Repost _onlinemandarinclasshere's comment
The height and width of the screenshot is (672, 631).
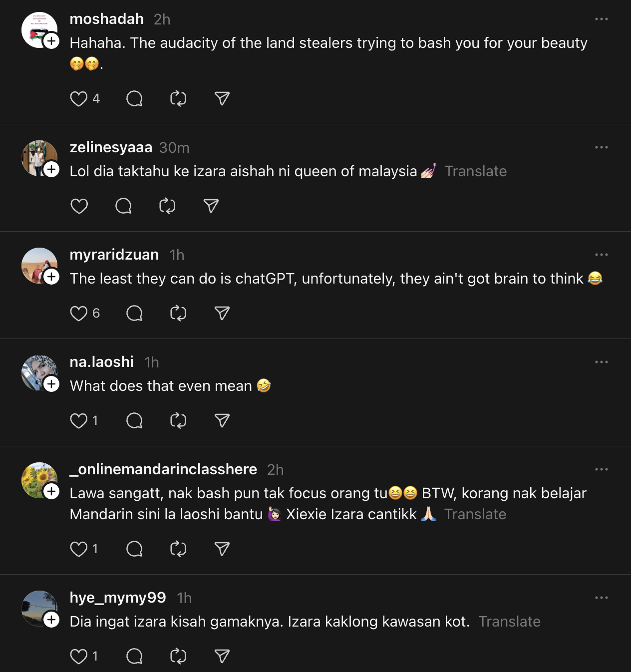tap(178, 549)
